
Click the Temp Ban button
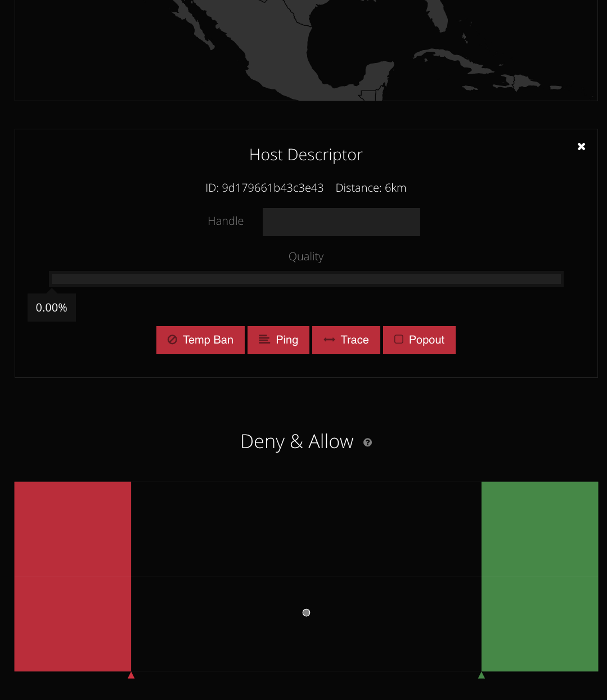pos(200,340)
